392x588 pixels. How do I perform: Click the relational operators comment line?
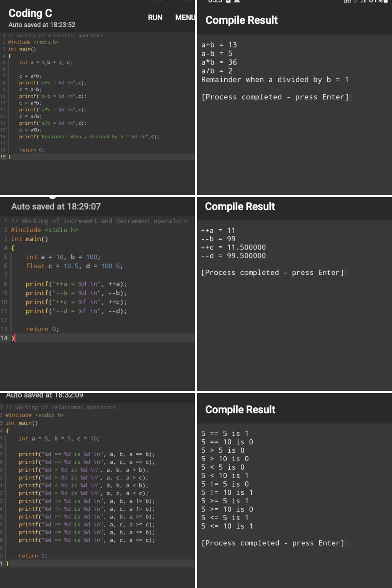tap(61, 407)
